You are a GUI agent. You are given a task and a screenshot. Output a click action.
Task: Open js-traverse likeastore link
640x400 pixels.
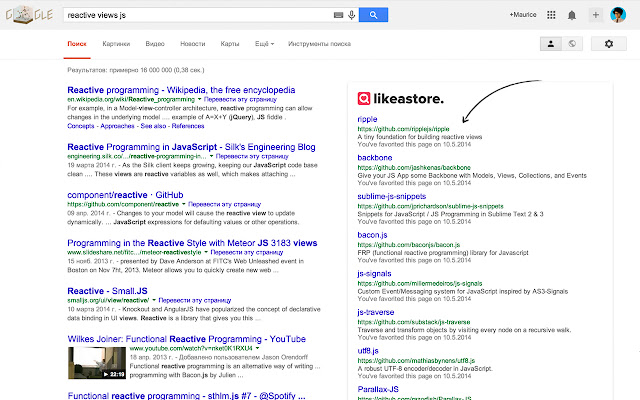pyautogui.click(x=376, y=312)
